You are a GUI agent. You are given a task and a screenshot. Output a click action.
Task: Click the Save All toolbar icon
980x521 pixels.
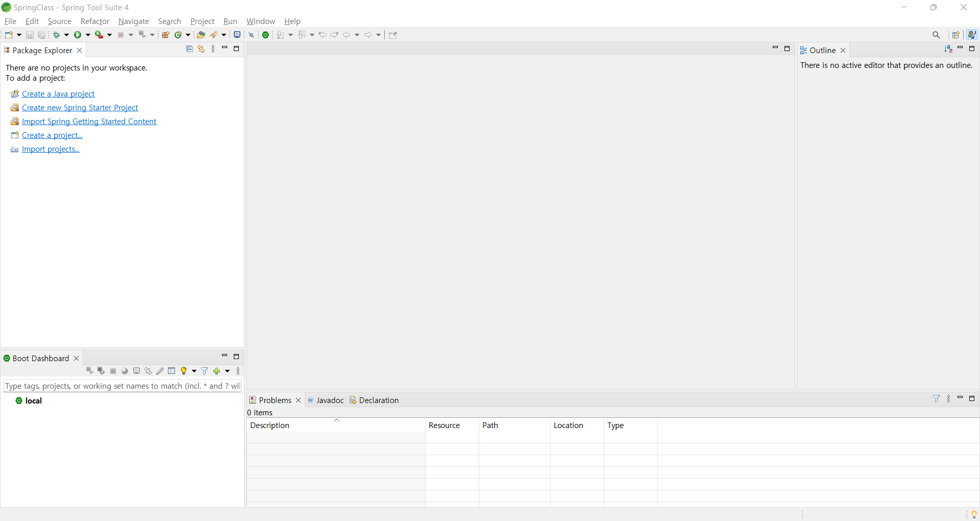(x=42, y=35)
